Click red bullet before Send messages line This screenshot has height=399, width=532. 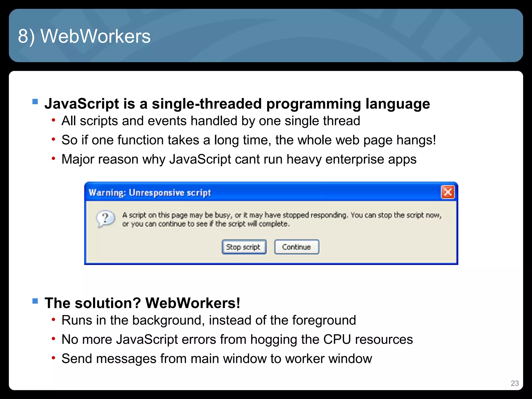click(54, 358)
